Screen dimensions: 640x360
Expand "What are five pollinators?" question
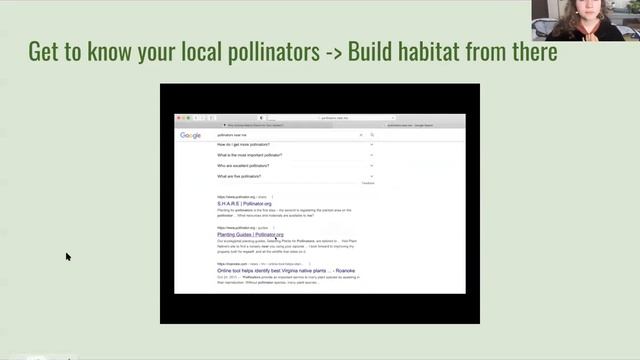[x=296, y=176]
